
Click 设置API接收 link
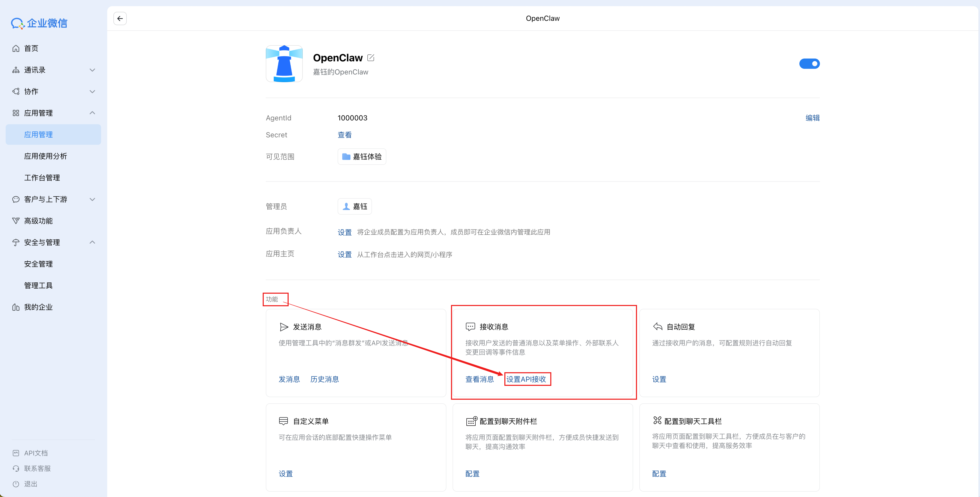click(526, 379)
